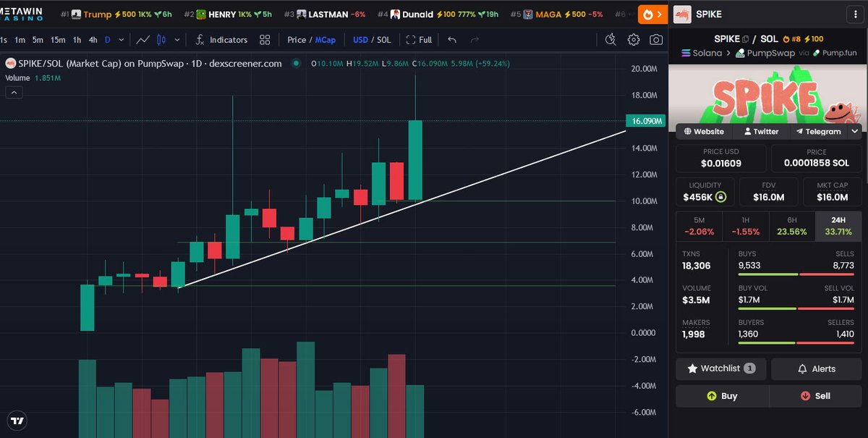
Task: Open the token Telegram link
Action: [x=817, y=132]
